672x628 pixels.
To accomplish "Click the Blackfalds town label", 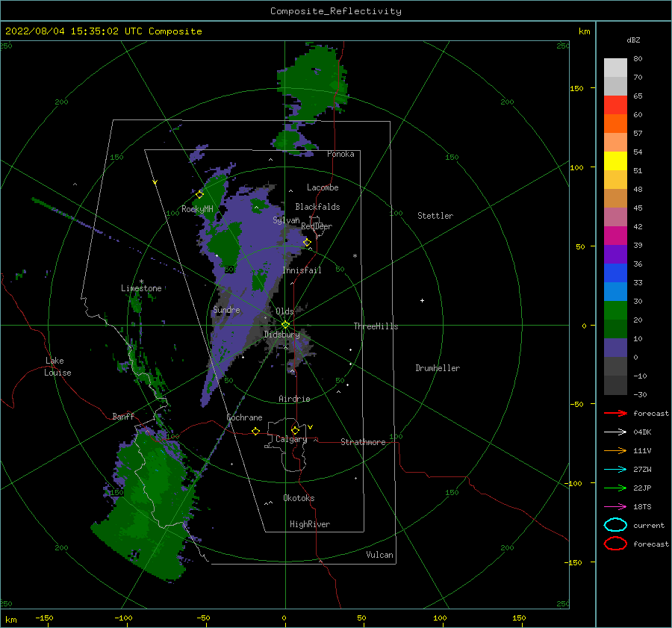I will point(317,207).
